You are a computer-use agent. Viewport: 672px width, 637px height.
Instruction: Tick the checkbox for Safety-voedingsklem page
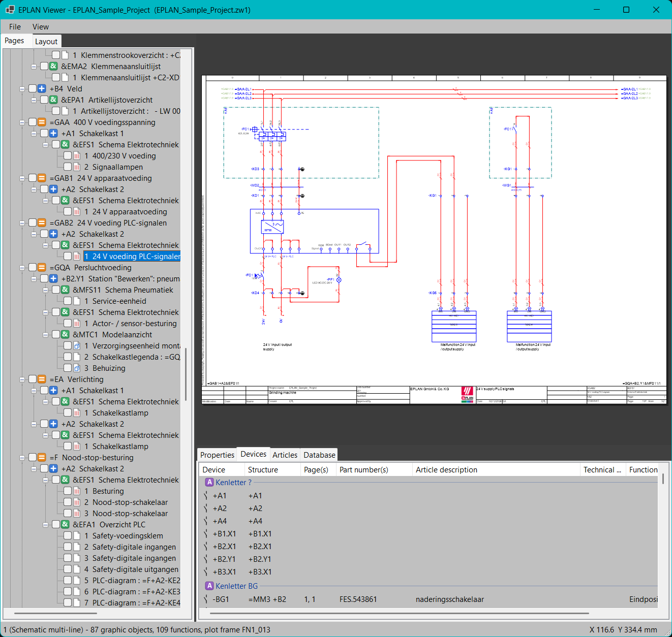[x=67, y=536]
